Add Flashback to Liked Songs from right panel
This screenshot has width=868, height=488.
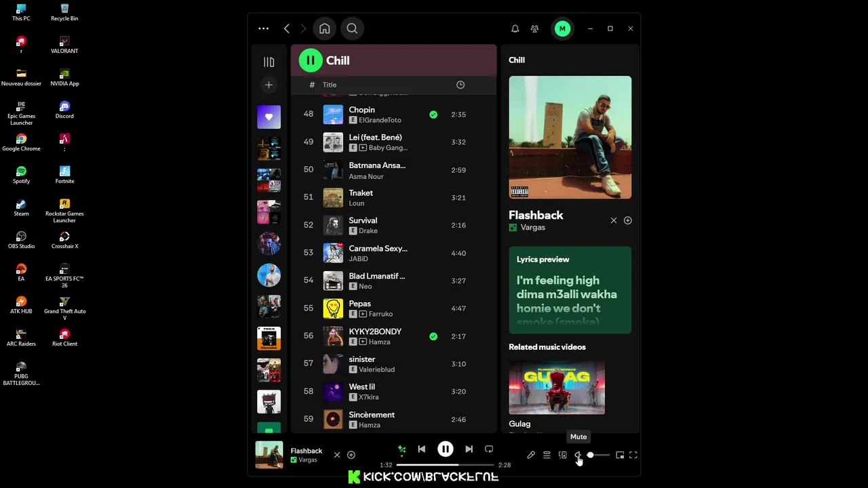[x=628, y=220]
